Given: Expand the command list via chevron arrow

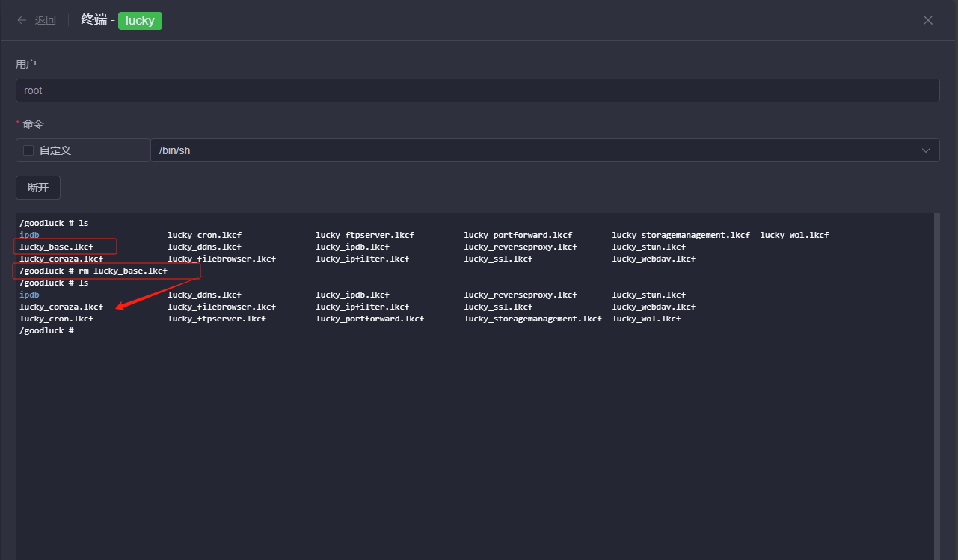Looking at the screenshot, I should click(927, 150).
